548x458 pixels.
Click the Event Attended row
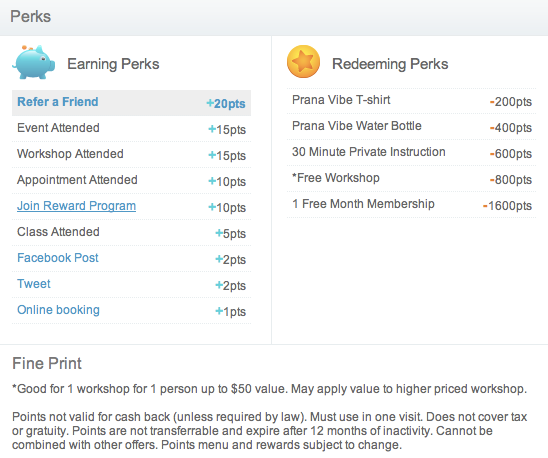(x=131, y=129)
